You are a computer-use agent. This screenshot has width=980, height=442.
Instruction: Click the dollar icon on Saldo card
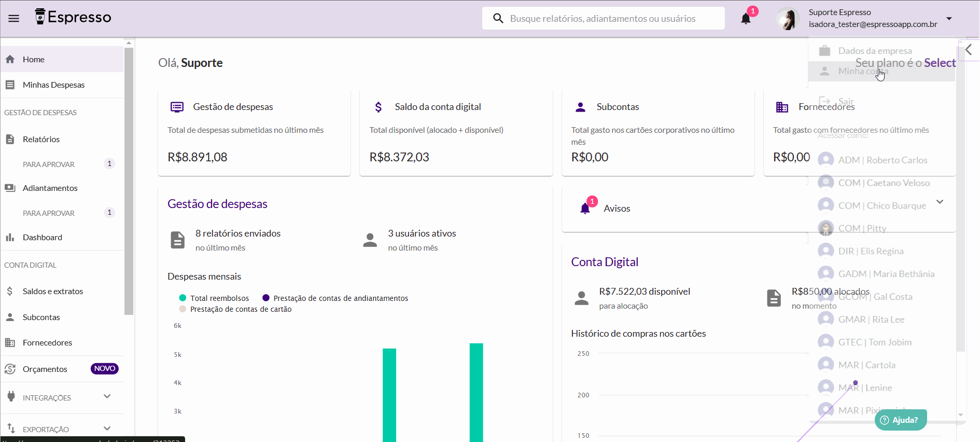pos(379,107)
